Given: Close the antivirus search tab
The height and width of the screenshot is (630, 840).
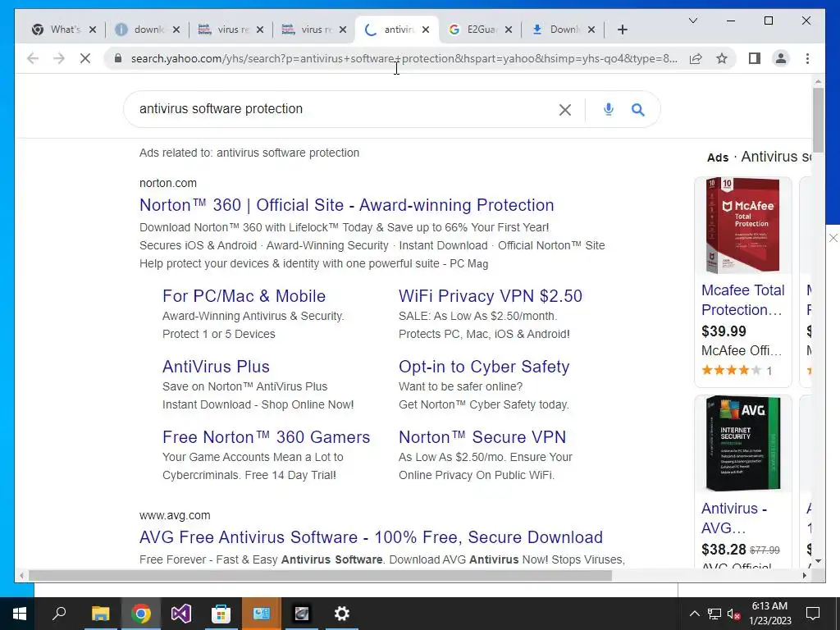Looking at the screenshot, I should point(426,30).
